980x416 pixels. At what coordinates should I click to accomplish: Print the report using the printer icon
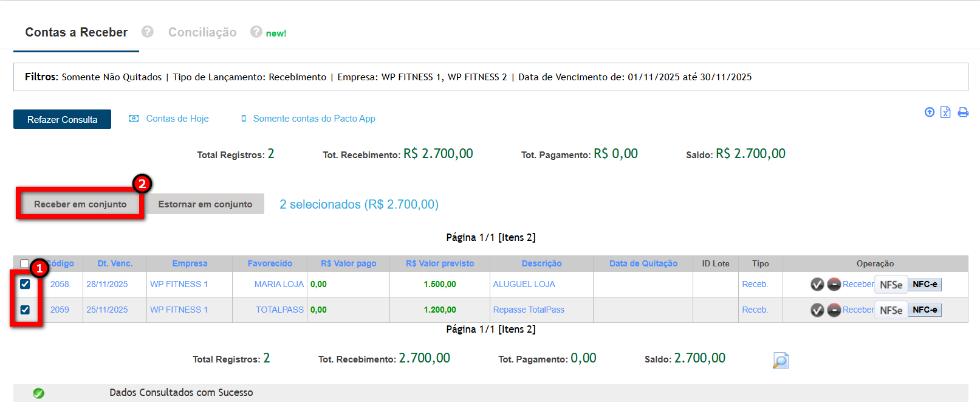963,112
